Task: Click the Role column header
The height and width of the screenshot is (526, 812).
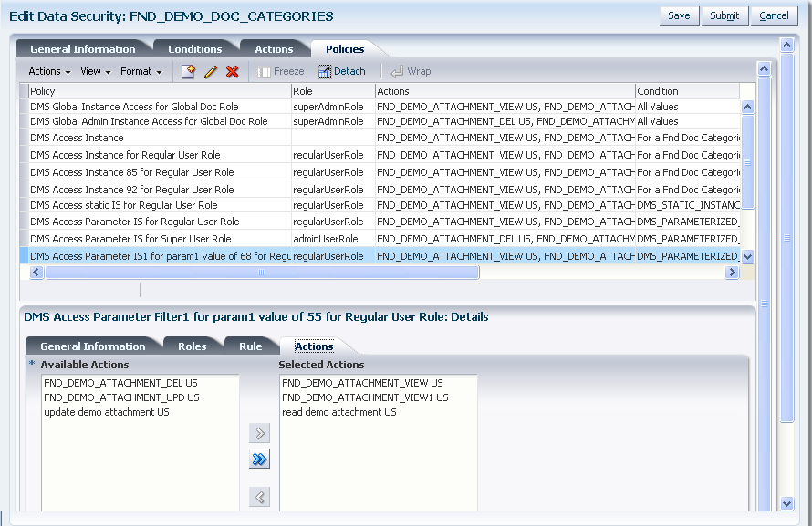Action: point(334,91)
